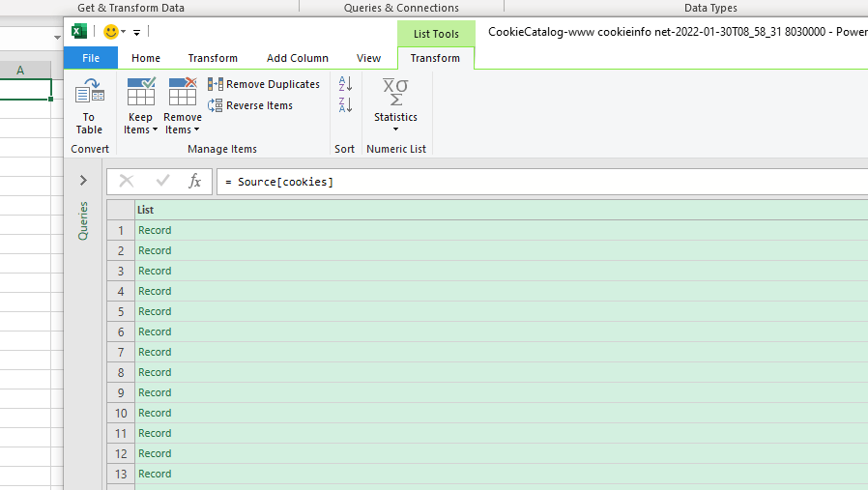The height and width of the screenshot is (490, 868).
Task: Open Record link in row 6
Action: click(x=155, y=331)
